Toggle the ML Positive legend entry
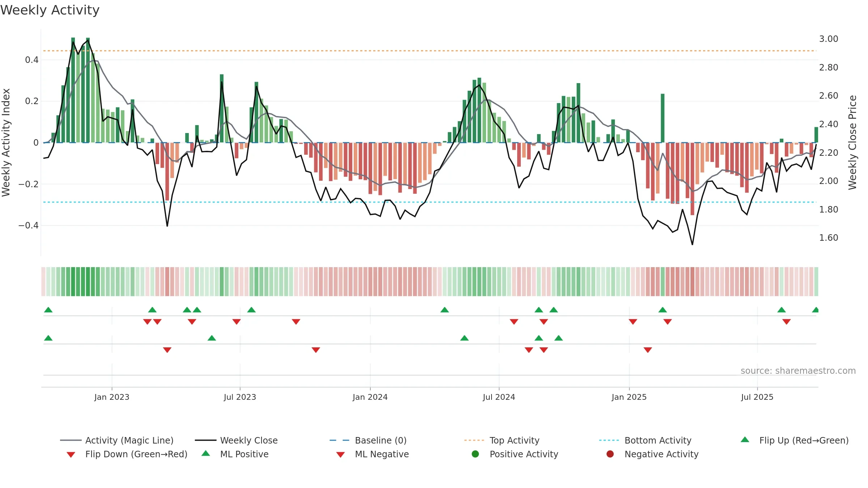This screenshot has width=868, height=488. tap(235, 454)
